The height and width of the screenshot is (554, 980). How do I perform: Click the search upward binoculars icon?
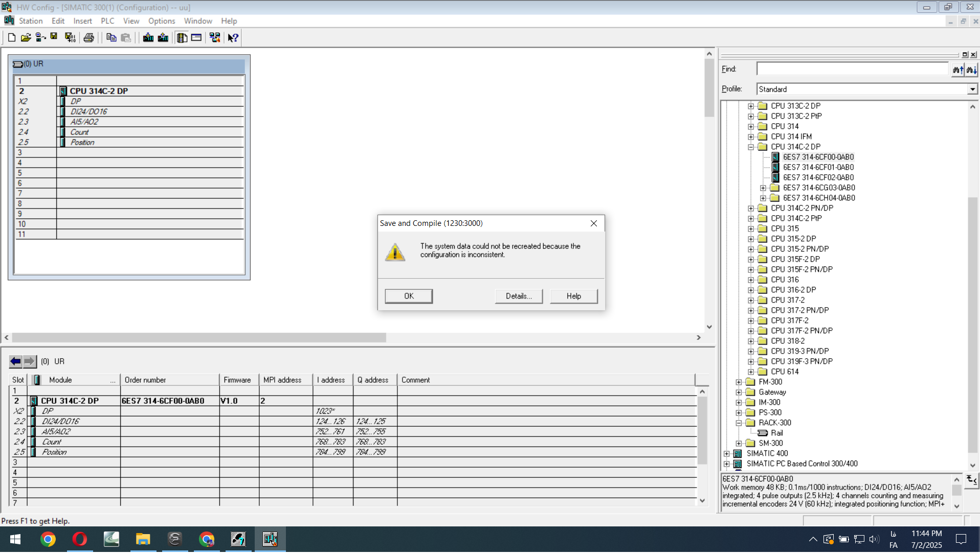click(958, 70)
